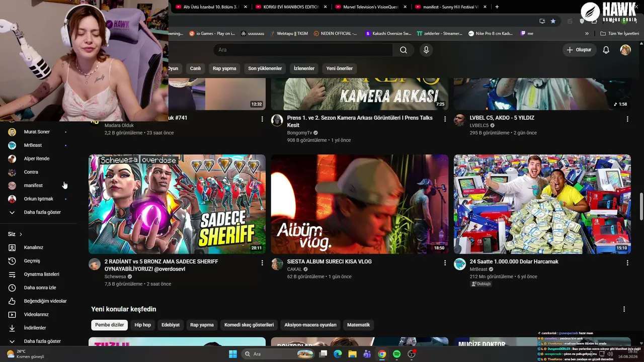The width and height of the screenshot is (644, 362).
Task: Open options menu for LVBEL C5, AKDO video
Action: pos(627,119)
